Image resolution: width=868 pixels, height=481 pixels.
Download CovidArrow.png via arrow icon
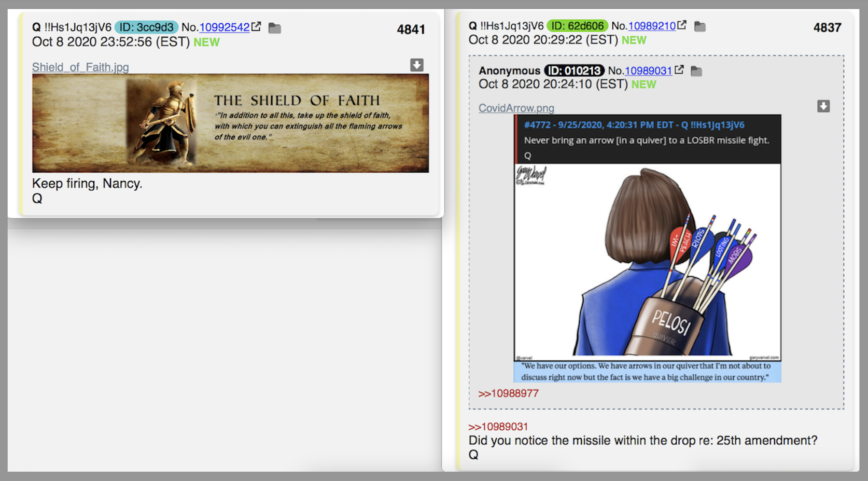pos(823,106)
